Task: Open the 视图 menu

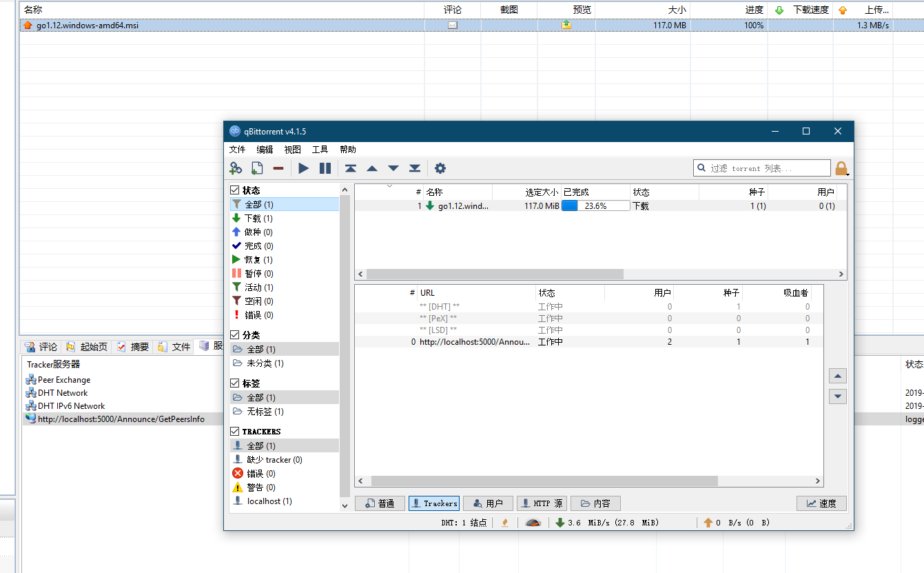Action: (293, 150)
